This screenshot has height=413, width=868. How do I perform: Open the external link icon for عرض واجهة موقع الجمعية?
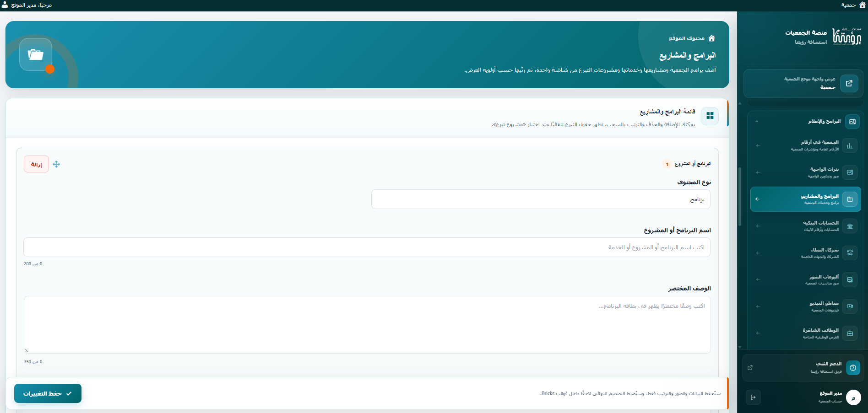pyautogui.click(x=849, y=83)
